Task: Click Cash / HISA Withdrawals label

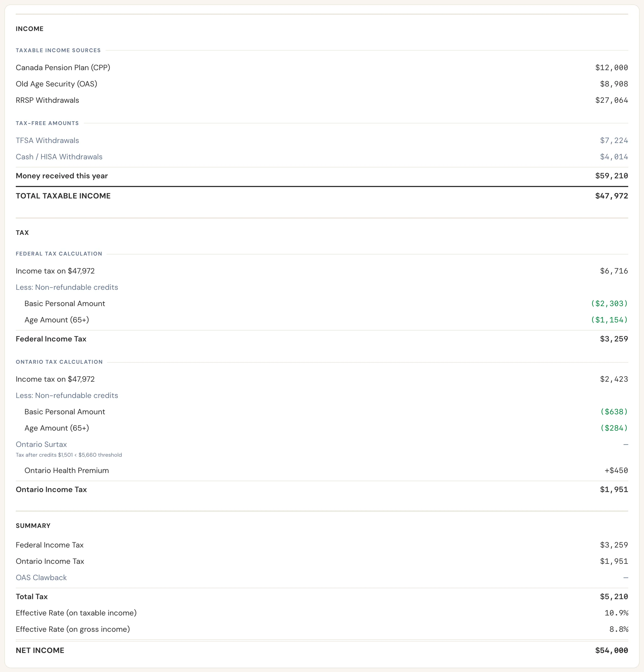Action: [x=59, y=157]
